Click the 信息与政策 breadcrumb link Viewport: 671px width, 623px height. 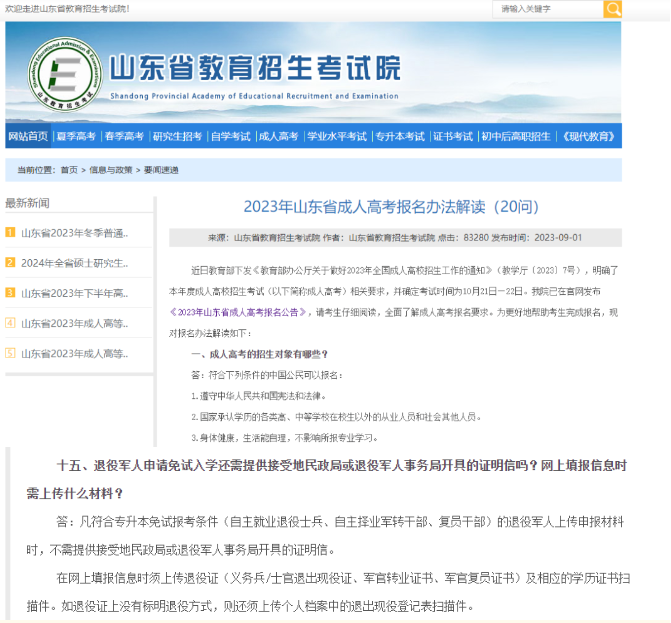tap(110, 170)
